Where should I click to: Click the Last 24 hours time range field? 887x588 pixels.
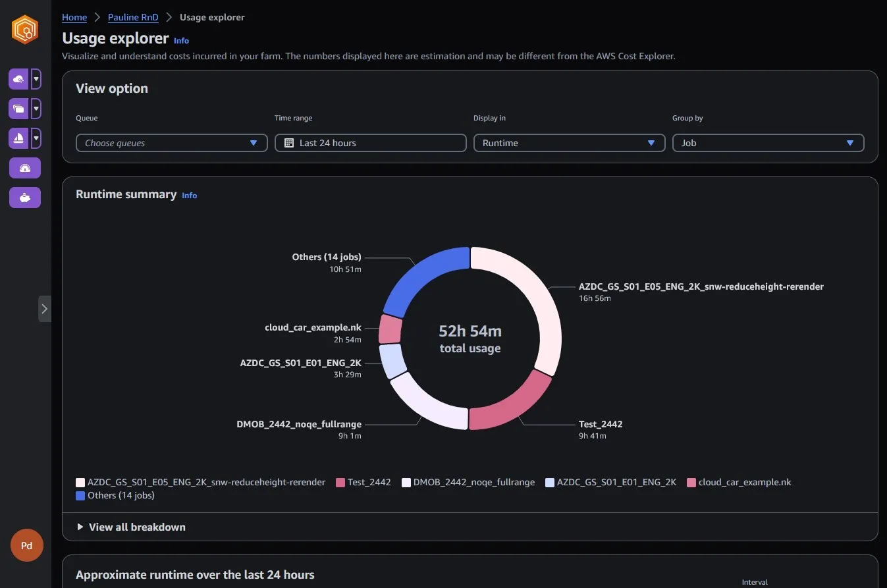click(370, 143)
